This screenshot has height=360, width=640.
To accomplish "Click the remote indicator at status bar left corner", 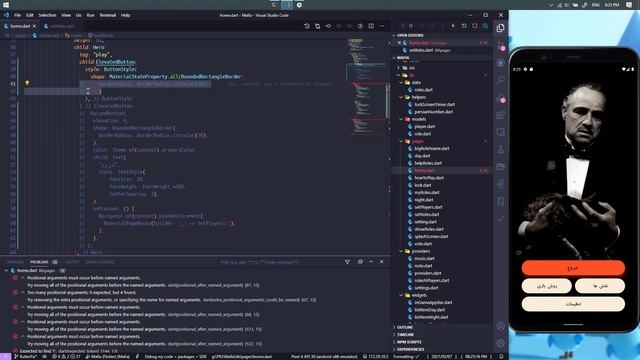I will tap(5, 356).
